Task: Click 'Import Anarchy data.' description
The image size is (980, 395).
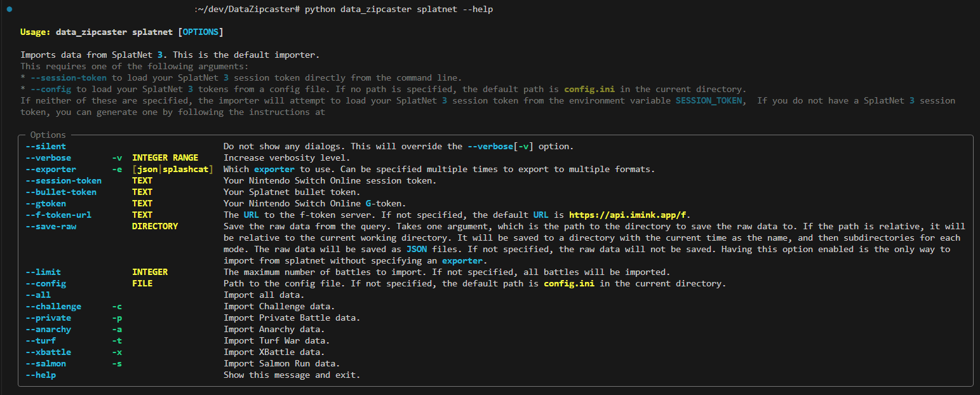Action: pyautogui.click(x=274, y=330)
